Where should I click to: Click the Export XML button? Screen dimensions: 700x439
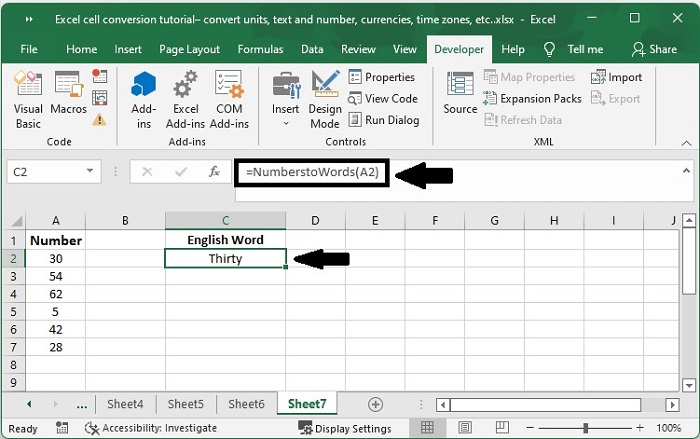coord(616,99)
